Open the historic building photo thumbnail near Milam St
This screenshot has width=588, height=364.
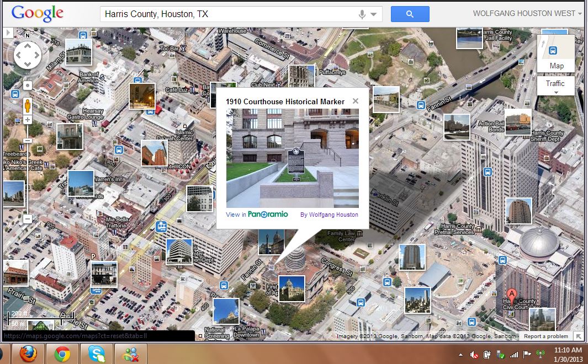pos(79,52)
